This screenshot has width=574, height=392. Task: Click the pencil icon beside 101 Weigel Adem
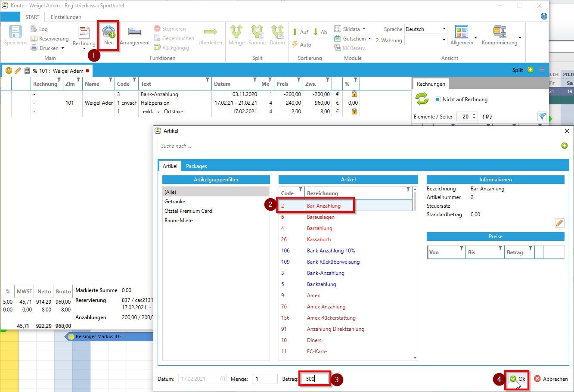18,71
